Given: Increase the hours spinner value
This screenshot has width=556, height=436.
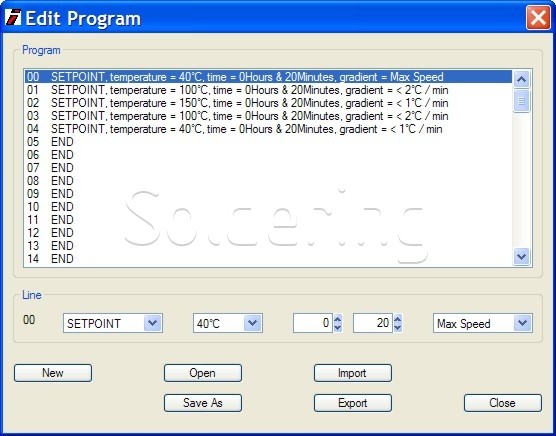Looking at the screenshot, I should [x=338, y=318].
